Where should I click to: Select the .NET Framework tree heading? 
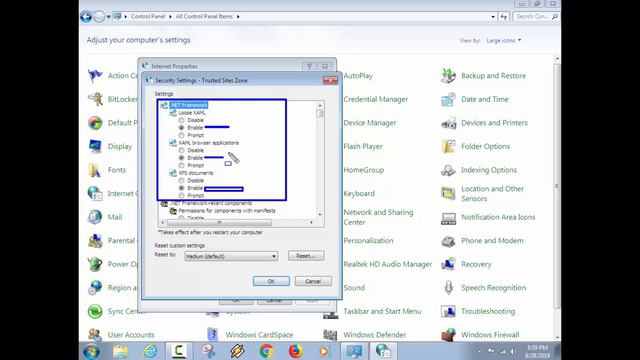pyautogui.click(x=189, y=105)
